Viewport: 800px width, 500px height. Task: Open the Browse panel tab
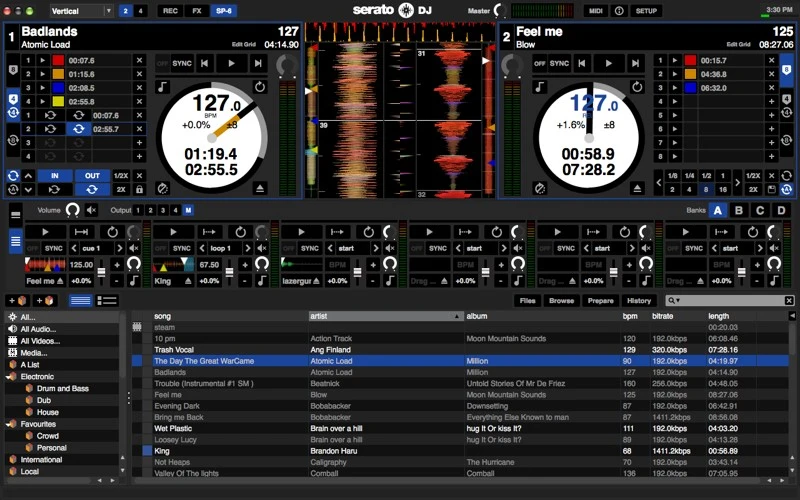561,300
